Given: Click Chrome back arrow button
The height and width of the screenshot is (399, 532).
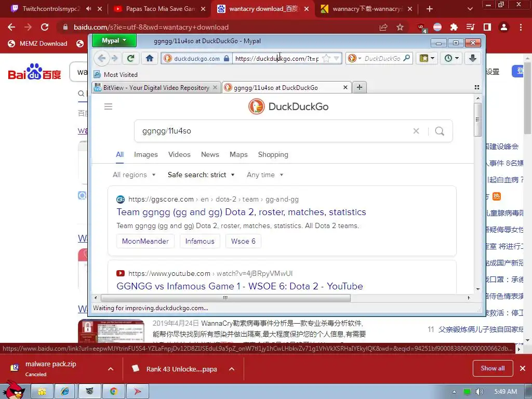Looking at the screenshot, I should pos(11,27).
